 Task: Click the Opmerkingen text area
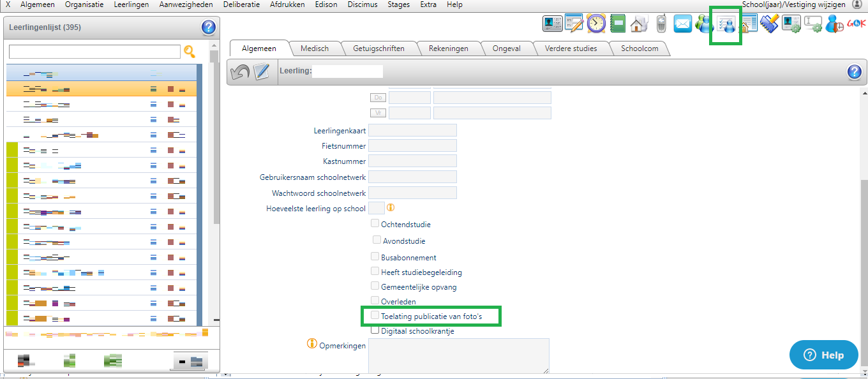pyautogui.click(x=459, y=356)
